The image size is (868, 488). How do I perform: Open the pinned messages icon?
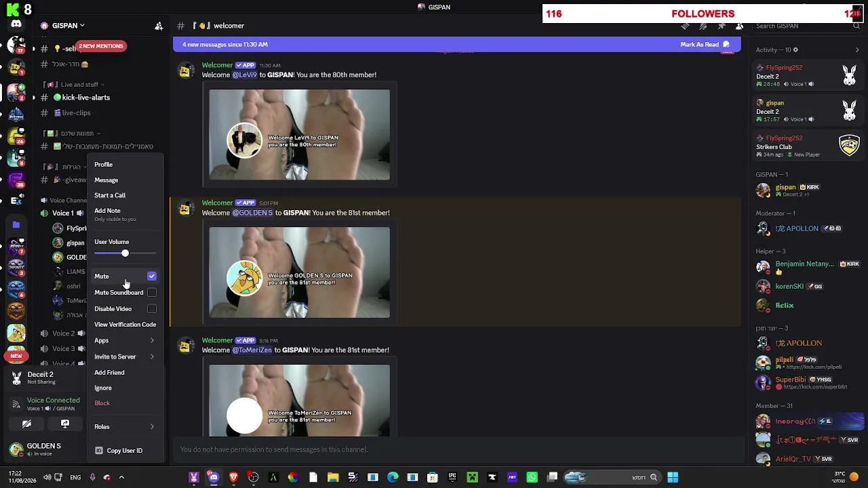click(x=722, y=26)
